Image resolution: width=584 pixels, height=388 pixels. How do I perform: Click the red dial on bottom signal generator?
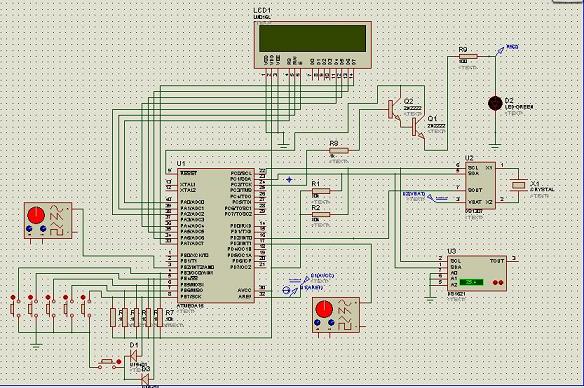324,309
